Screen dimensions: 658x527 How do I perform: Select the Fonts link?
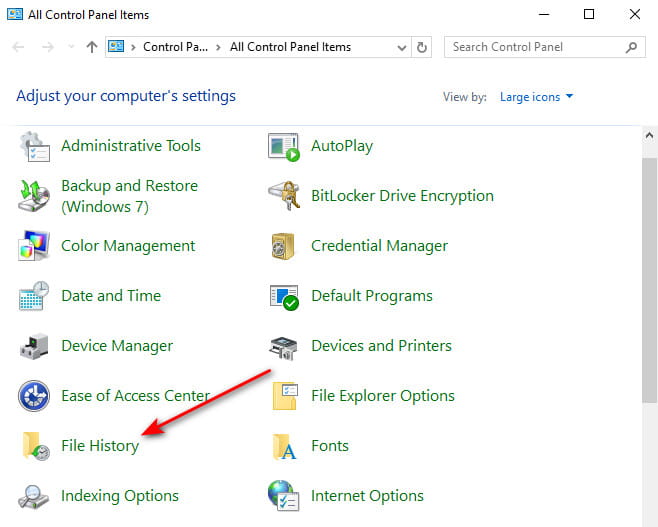tap(330, 446)
